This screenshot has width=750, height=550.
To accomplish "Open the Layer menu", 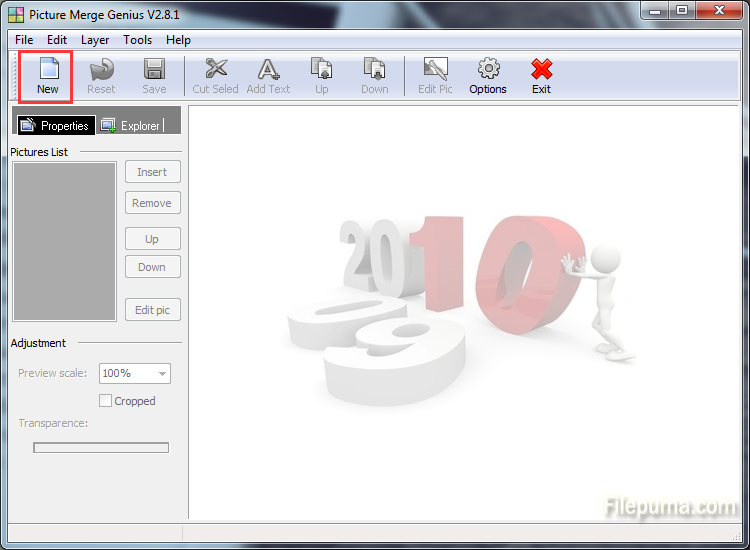I will pyautogui.click(x=95, y=40).
